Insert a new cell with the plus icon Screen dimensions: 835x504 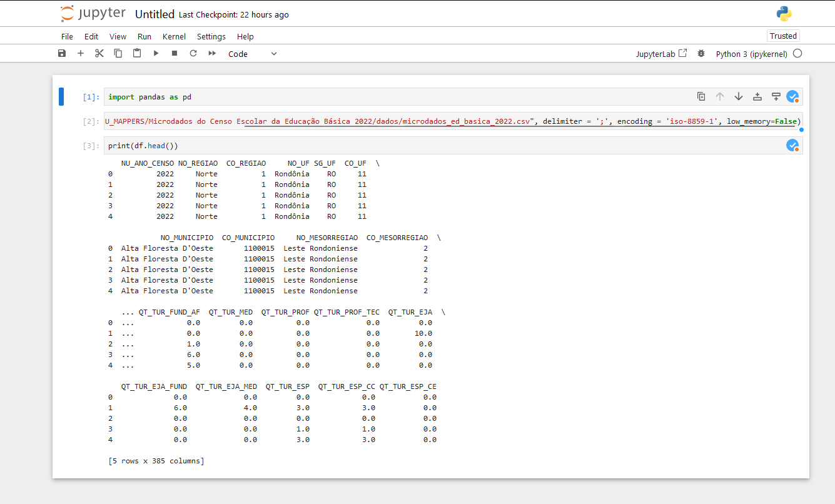coord(80,53)
